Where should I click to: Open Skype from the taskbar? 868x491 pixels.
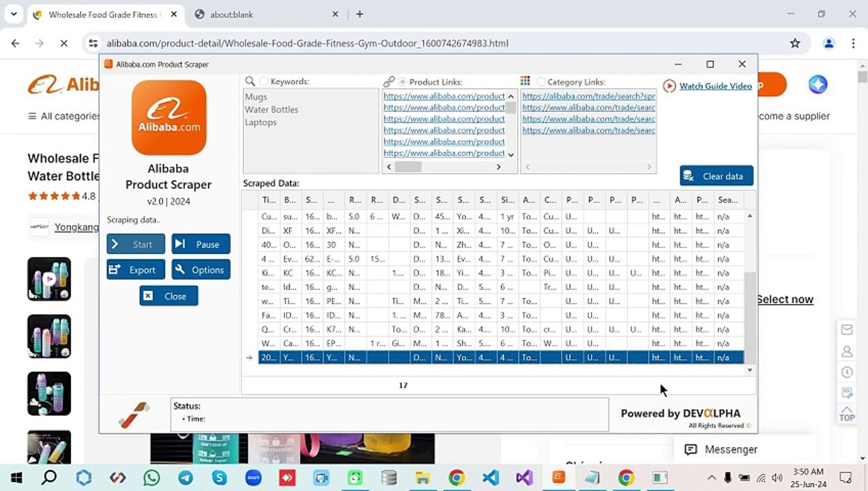(x=219, y=477)
